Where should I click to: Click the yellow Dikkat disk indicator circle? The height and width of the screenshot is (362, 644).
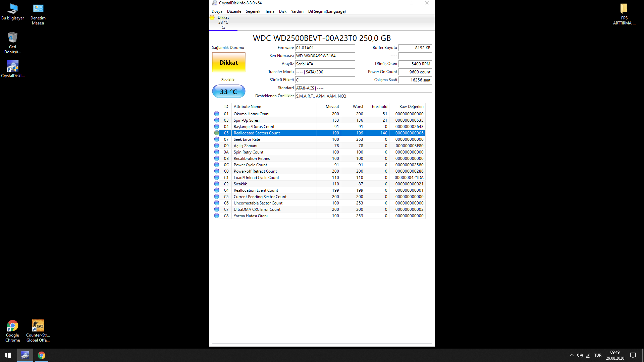coord(212,18)
